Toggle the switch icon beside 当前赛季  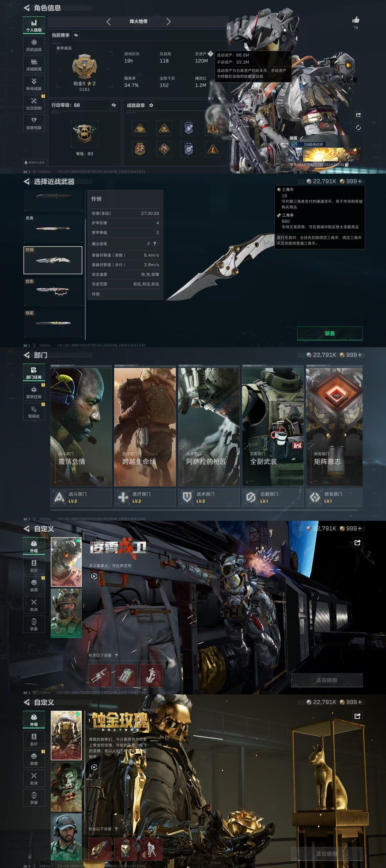(76, 35)
